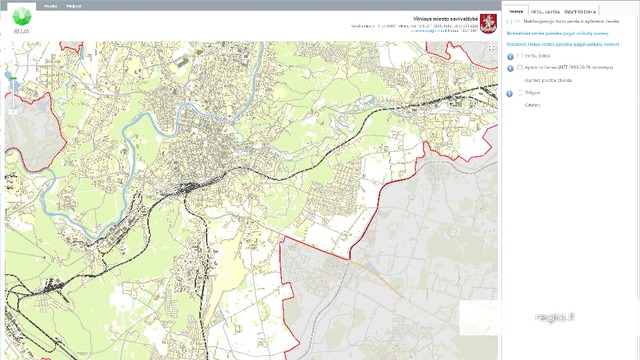Toggle fullscreen map view icon
640x360 pixels.
(x=491, y=48)
